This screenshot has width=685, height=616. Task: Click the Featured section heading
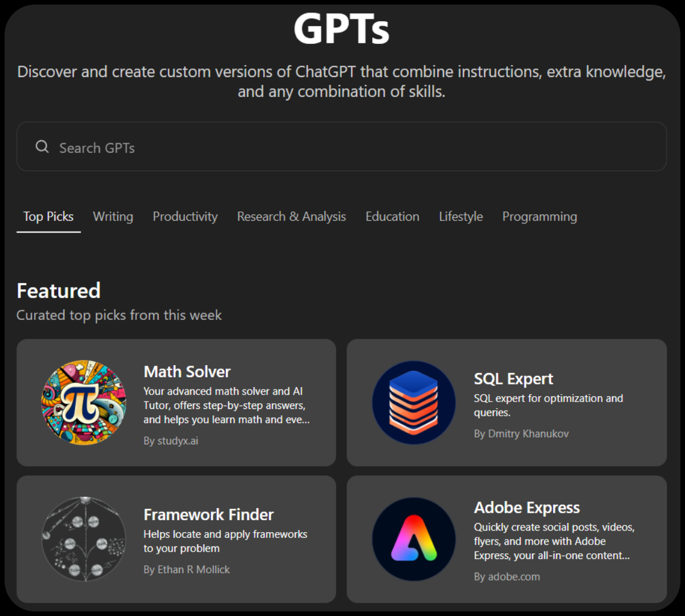[59, 291]
